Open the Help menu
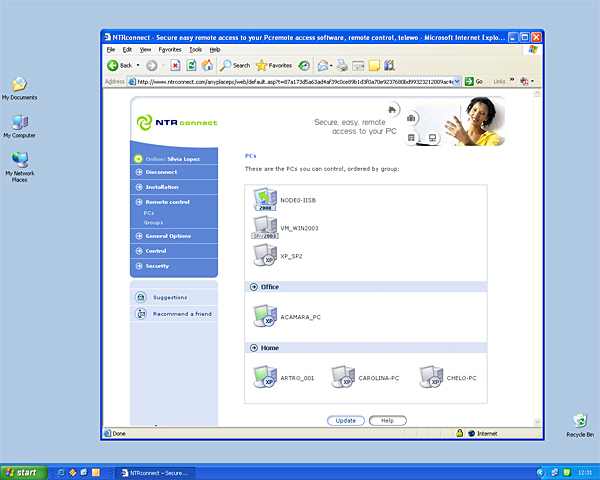This screenshot has height=480, width=600. coord(215,49)
